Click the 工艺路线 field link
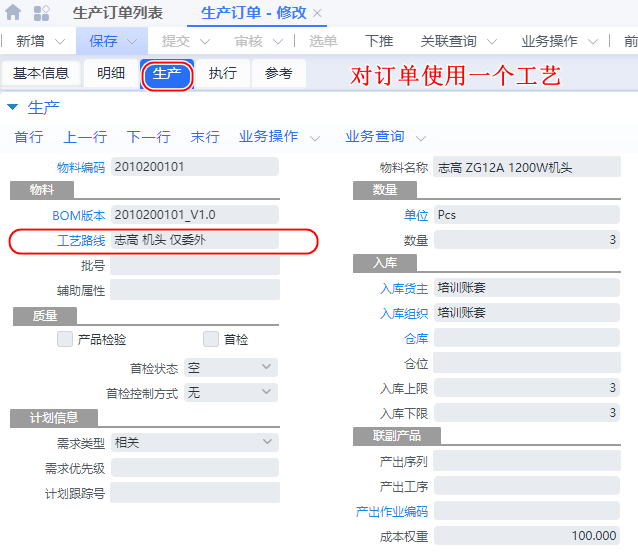638x556 pixels. point(80,241)
